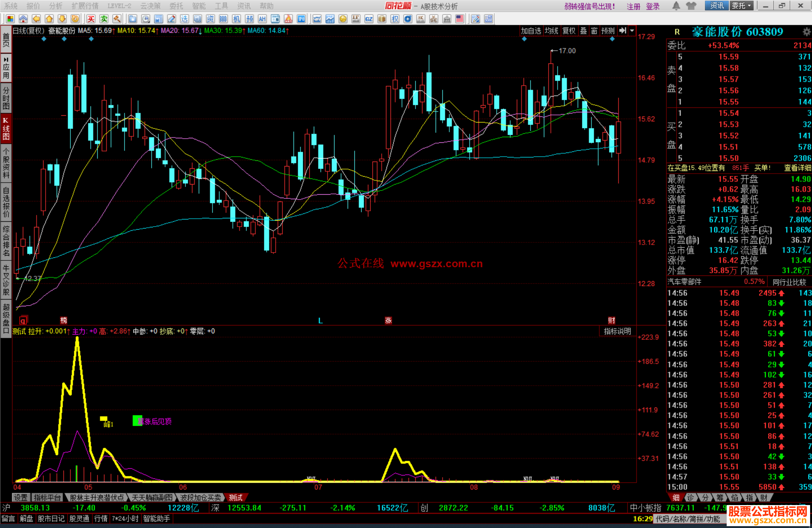The image size is (812, 528).
Task: Click the AH shares toolbar icon
Action: point(262,19)
